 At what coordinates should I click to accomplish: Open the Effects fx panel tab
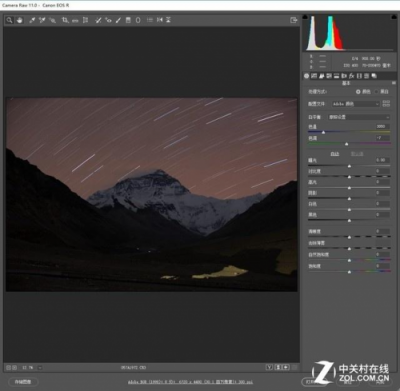click(x=351, y=76)
